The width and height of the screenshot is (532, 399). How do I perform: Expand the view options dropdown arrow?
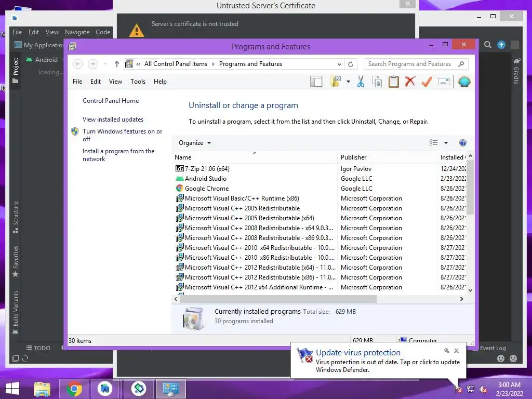tap(446, 143)
